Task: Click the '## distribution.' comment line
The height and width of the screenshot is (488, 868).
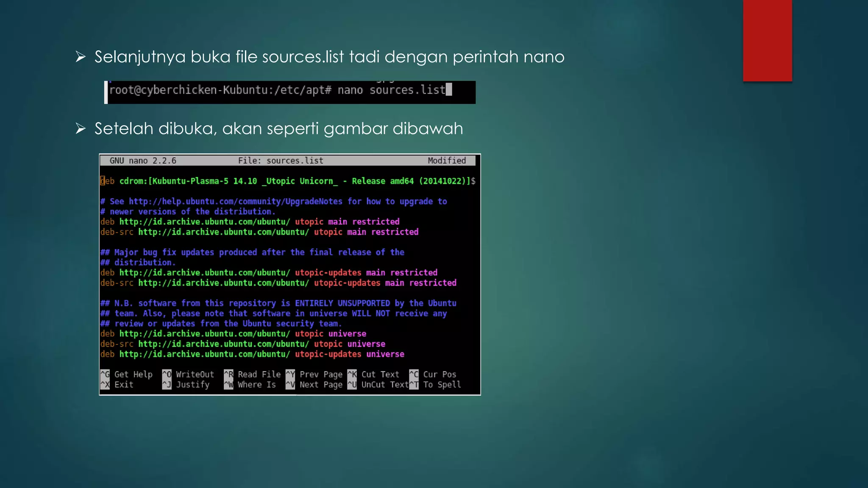Action: (x=138, y=263)
